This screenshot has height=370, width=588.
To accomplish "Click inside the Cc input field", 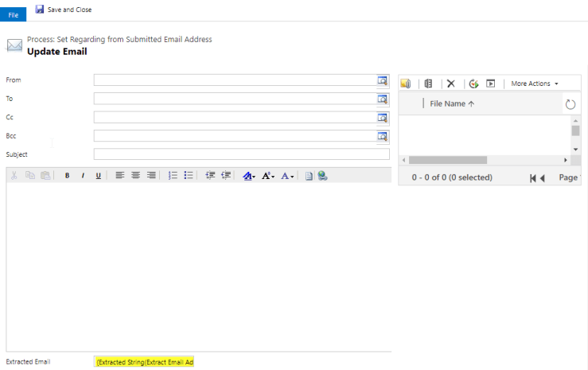I will (x=236, y=117).
